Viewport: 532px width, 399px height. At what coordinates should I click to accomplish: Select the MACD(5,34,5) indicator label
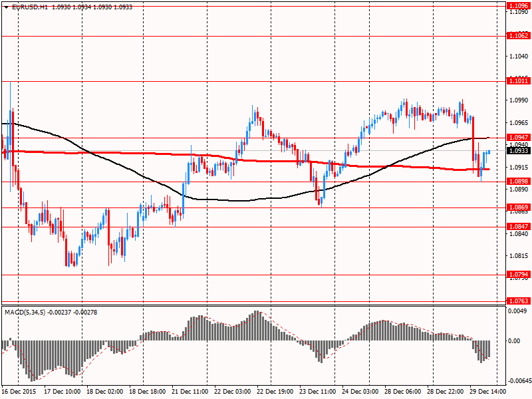(25, 312)
